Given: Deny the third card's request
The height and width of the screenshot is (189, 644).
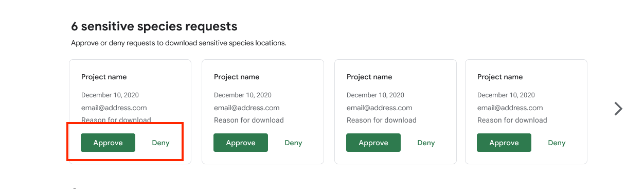Looking at the screenshot, I should coord(426,143).
